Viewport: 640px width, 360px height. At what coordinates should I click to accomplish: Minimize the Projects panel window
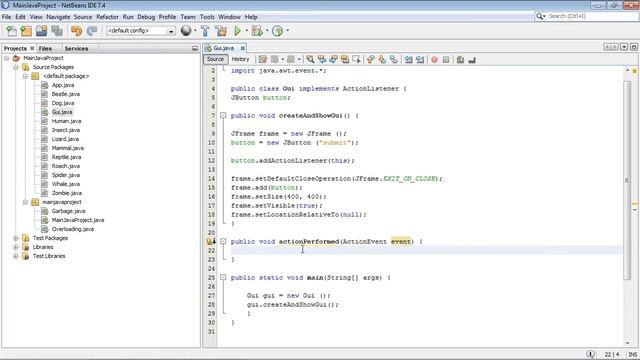coord(195,48)
